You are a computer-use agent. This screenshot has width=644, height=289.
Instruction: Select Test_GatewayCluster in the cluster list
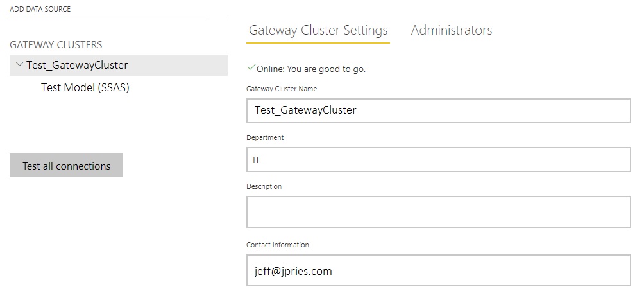pos(77,65)
